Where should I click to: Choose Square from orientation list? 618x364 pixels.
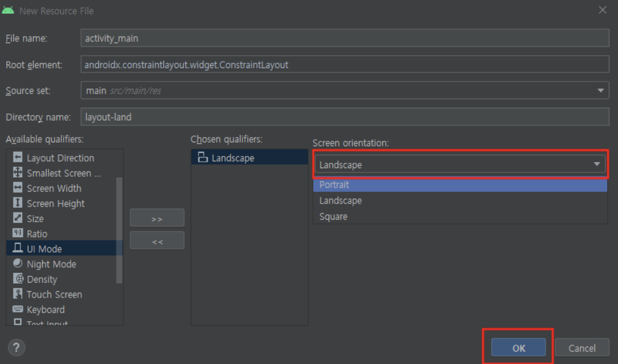point(460,216)
